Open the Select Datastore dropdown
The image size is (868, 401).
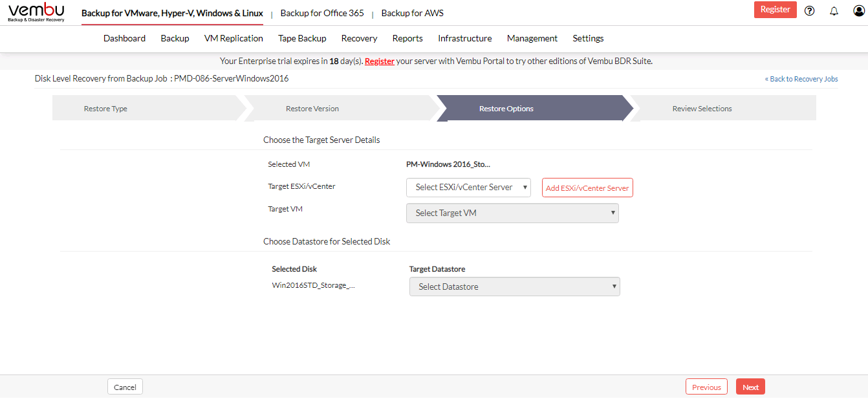point(515,287)
